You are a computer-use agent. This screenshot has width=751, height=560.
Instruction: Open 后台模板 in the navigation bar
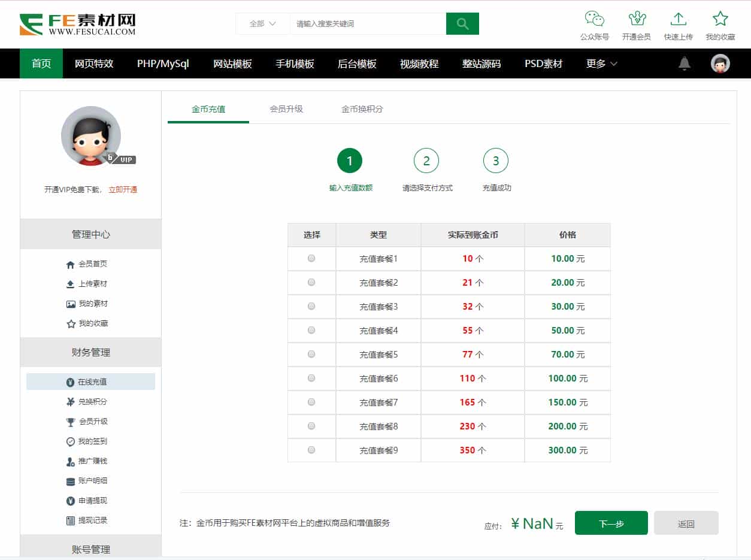tap(357, 63)
